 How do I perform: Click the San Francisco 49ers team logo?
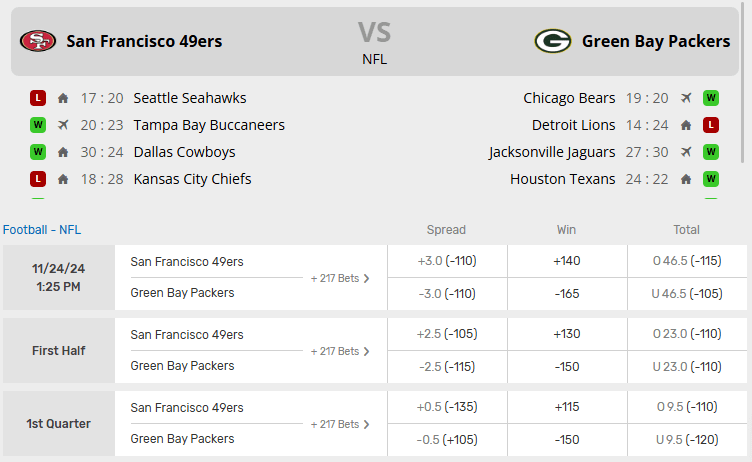click(38, 41)
